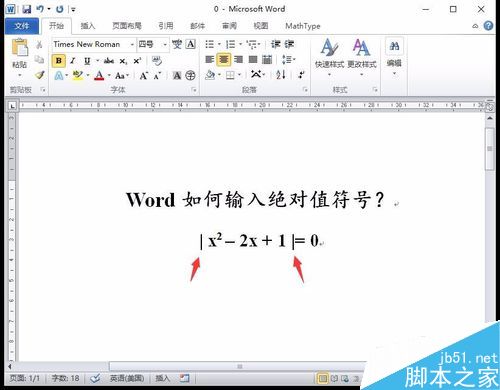Click the Format Painter brush icon

[40, 75]
